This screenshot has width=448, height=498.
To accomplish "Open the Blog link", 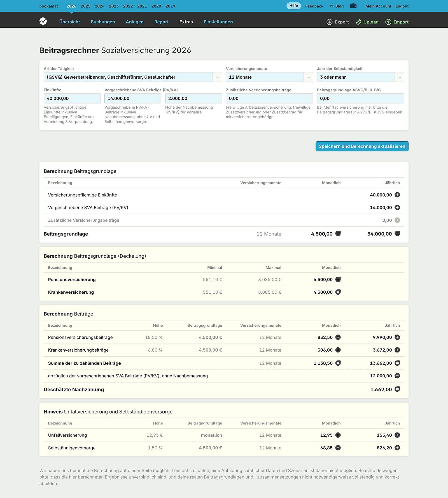I will 339,6.
